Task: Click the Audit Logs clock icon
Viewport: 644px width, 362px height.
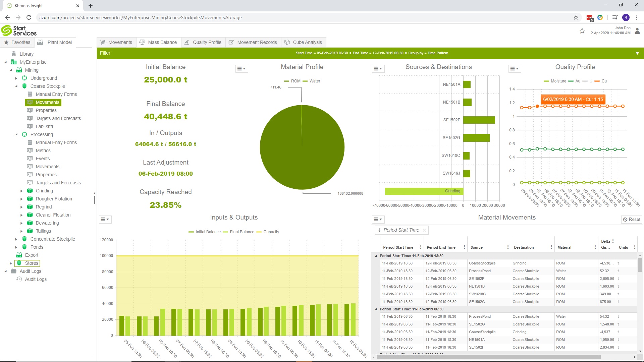Action: click(x=19, y=279)
